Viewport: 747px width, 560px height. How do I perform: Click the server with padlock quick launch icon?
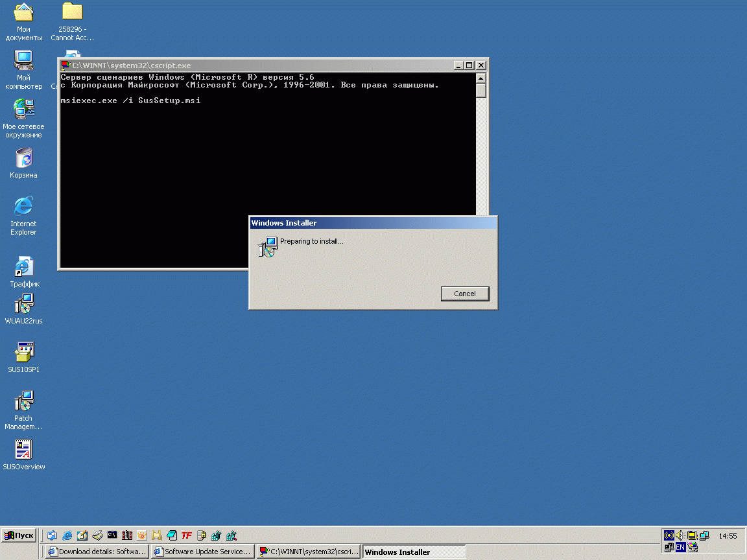coord(202,535)
